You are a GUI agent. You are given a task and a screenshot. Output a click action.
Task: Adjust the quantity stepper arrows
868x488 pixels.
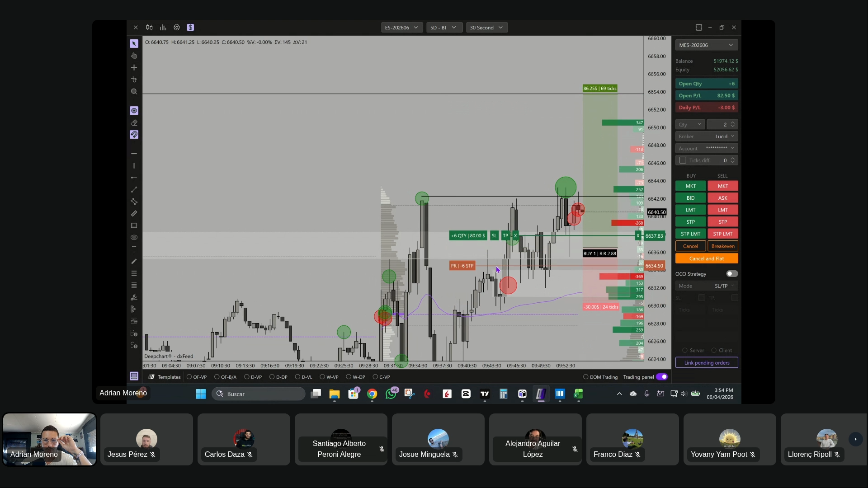click(733, 125)
